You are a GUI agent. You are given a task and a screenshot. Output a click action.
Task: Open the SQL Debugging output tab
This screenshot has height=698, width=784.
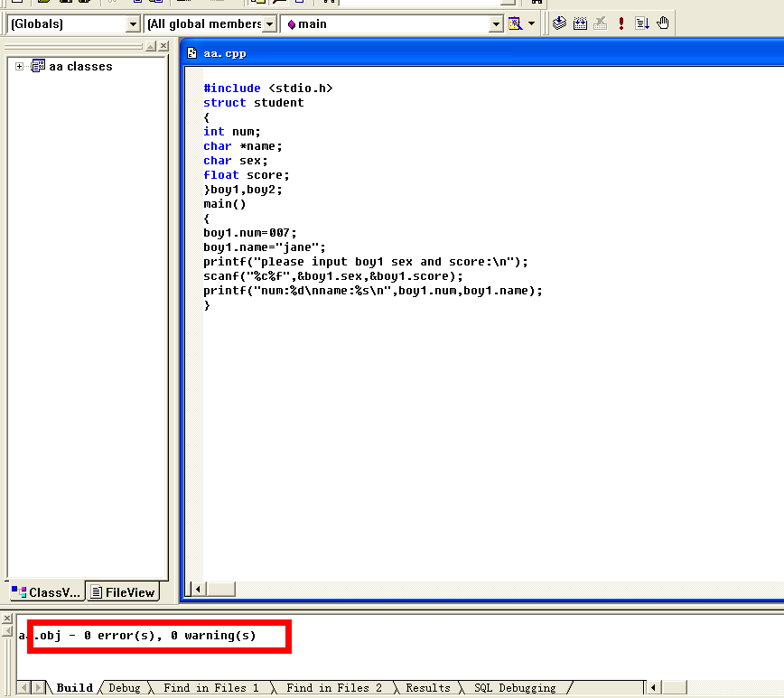pyautogui.click(x=515, y=688)
